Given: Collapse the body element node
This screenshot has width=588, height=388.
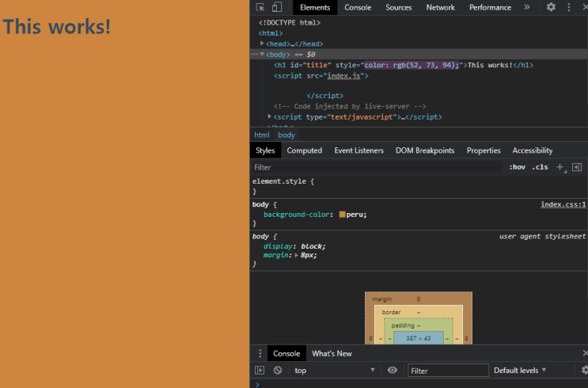Looking at the screenshot, I should [262, 54].
